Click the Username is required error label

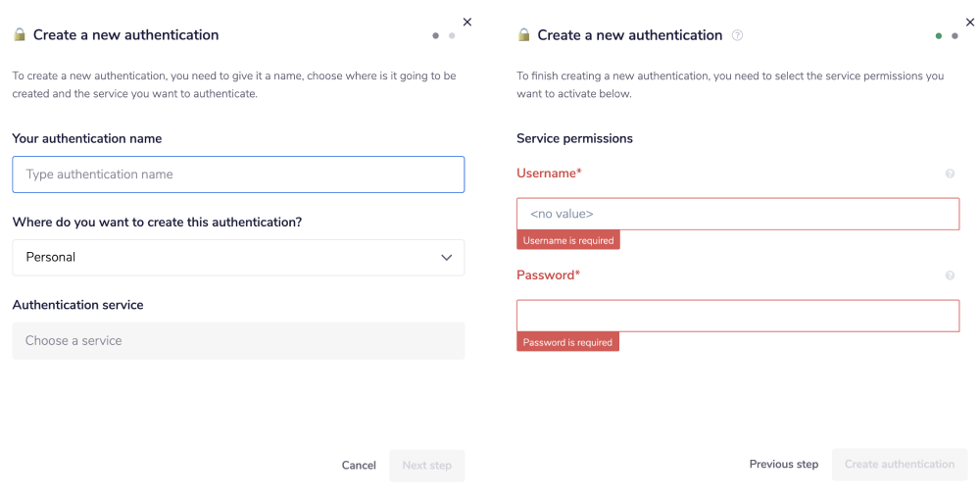click(568, 241)
